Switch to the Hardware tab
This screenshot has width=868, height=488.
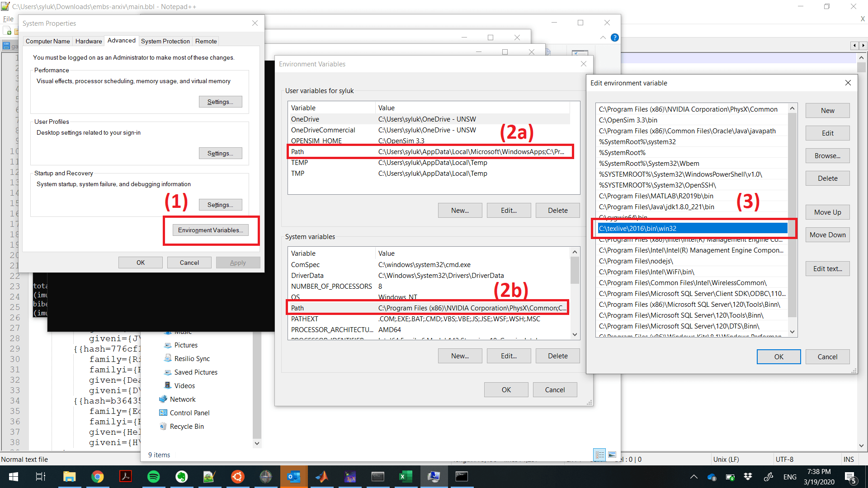click(x=89, y=41)
